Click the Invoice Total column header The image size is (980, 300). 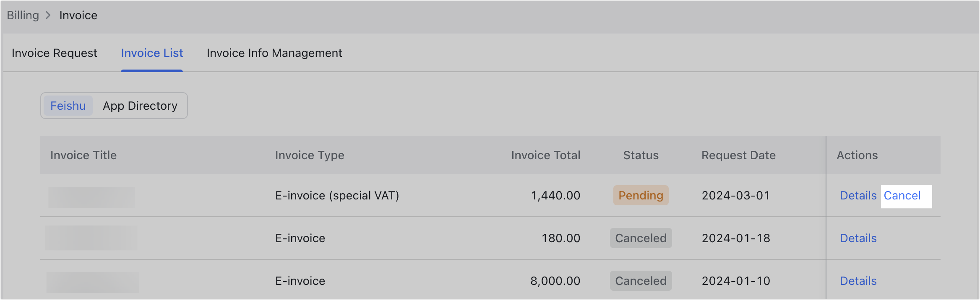[545, 155]
